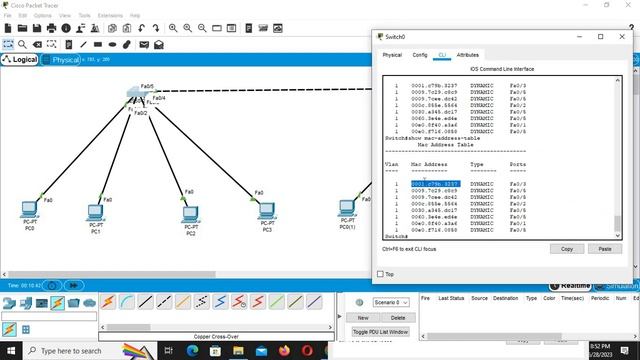Select the Inspect magnifier tool
The width and height of the screenshot is (640, 360).
pyautogui.click(x=22, y=44)
